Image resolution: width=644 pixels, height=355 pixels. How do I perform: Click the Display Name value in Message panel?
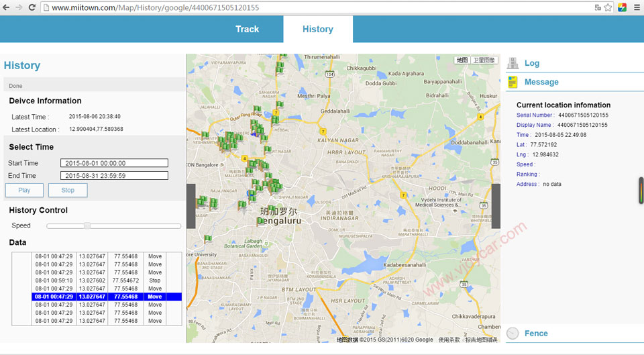582,125
